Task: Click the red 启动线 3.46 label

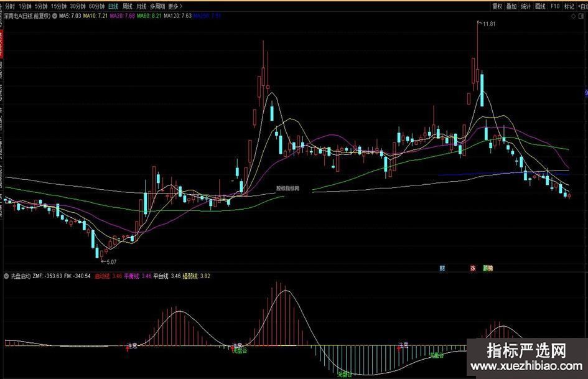Action: 108,276
